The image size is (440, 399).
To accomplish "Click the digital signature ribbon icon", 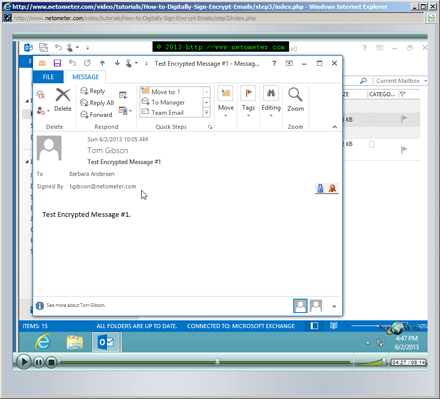I will tap(332, 188).
